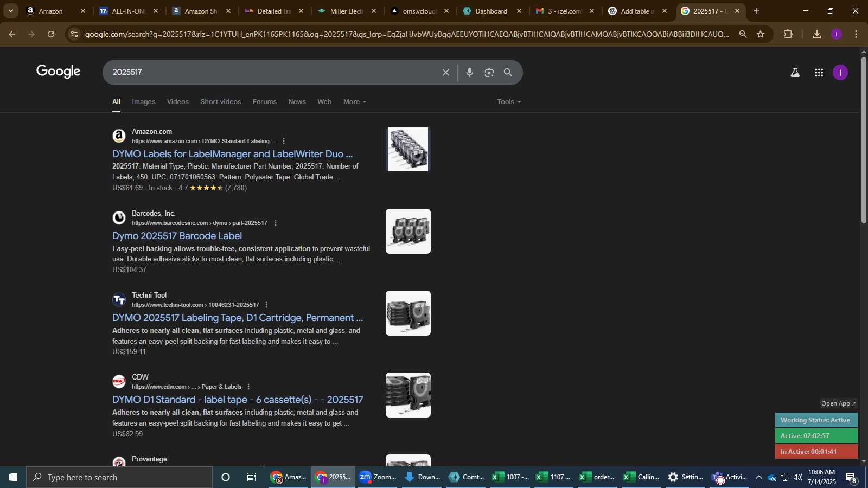Clear the Google search box
This screenshot has height=488, width=868.
pos(445,73)
